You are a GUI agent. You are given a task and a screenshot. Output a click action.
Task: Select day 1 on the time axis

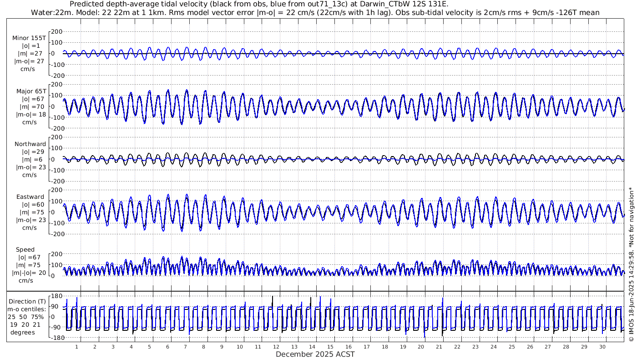77,347
